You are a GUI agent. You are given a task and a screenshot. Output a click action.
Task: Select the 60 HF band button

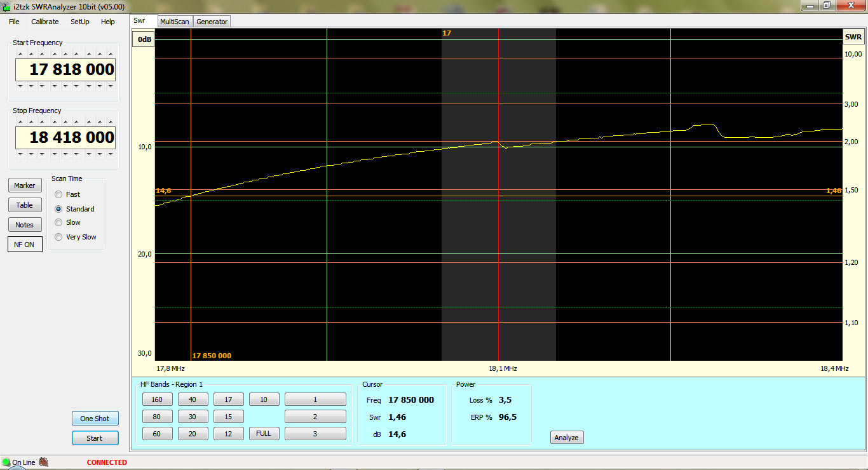click(x=157, y=434)
